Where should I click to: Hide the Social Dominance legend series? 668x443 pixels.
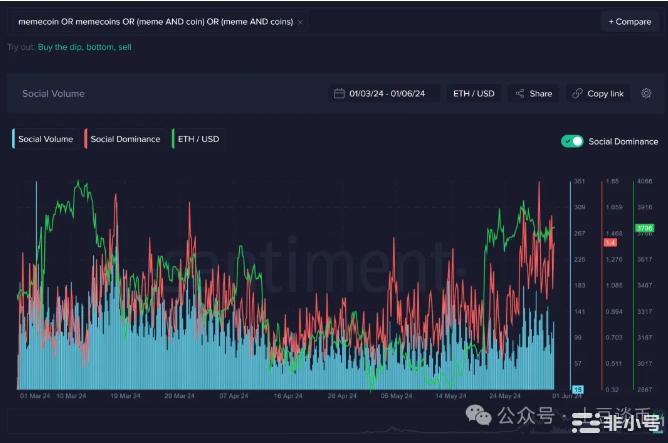pos(123,139)
